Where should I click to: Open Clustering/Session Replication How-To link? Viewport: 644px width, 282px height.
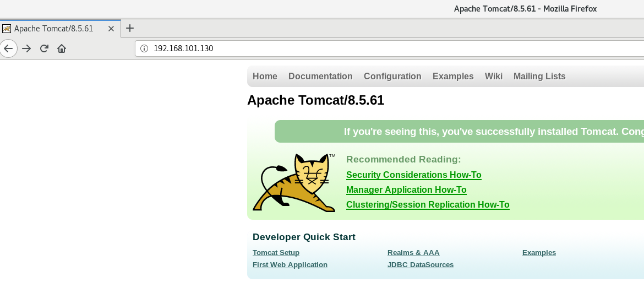428,205
